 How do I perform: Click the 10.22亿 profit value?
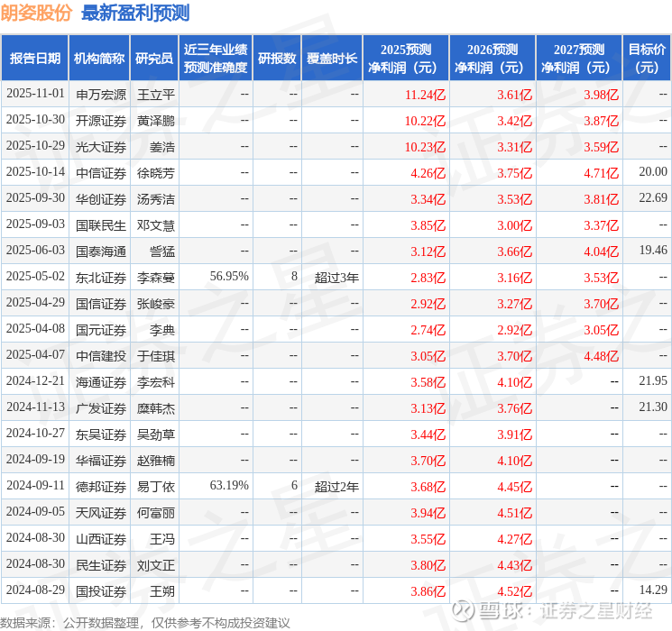[425, 121]
